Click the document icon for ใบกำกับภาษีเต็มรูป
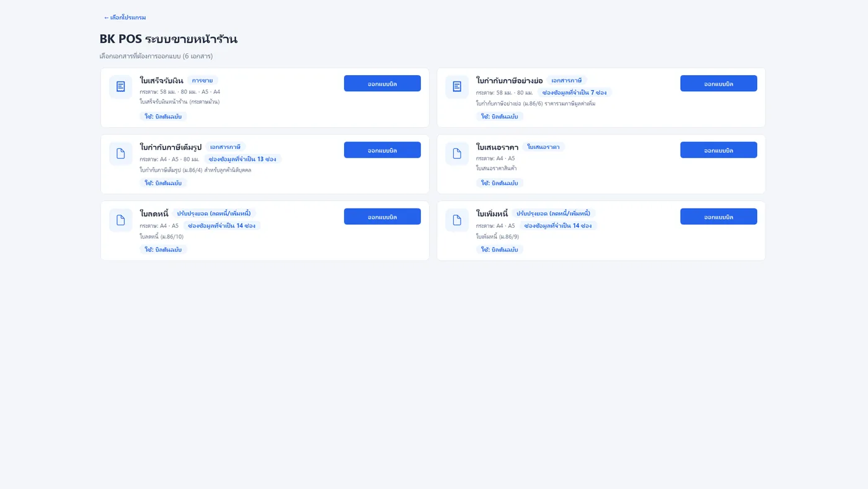The image size is (868, 489). pyautogui.click(x=120, y=153)
